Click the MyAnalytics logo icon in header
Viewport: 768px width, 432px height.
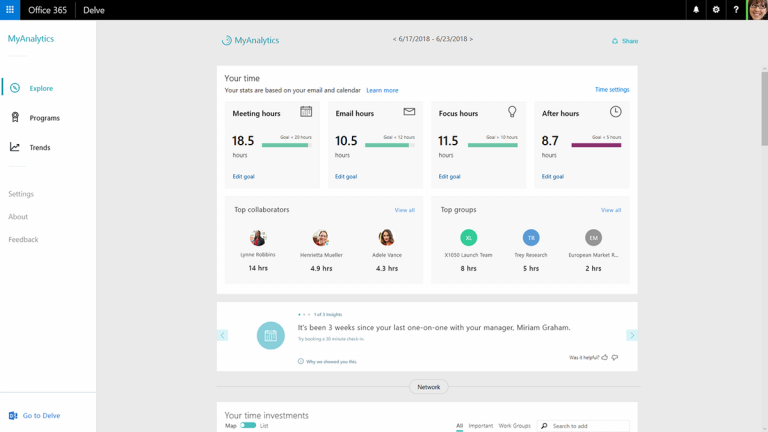tap(226, 40)
